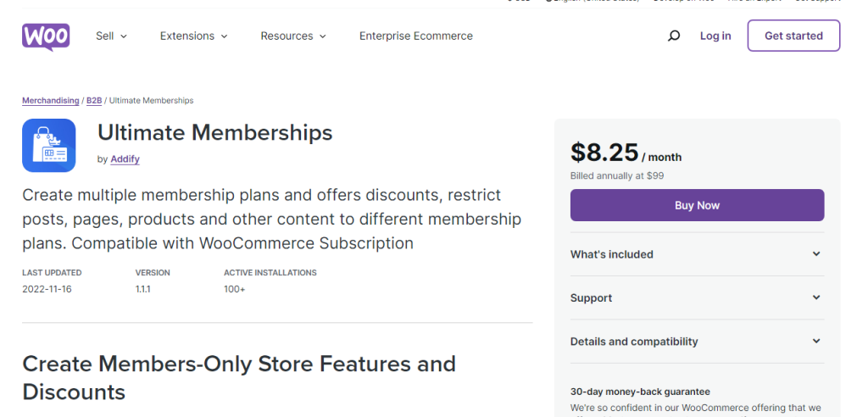Open search with the magnifier icon
The image size is (868, 417).
tap(674, 36)
